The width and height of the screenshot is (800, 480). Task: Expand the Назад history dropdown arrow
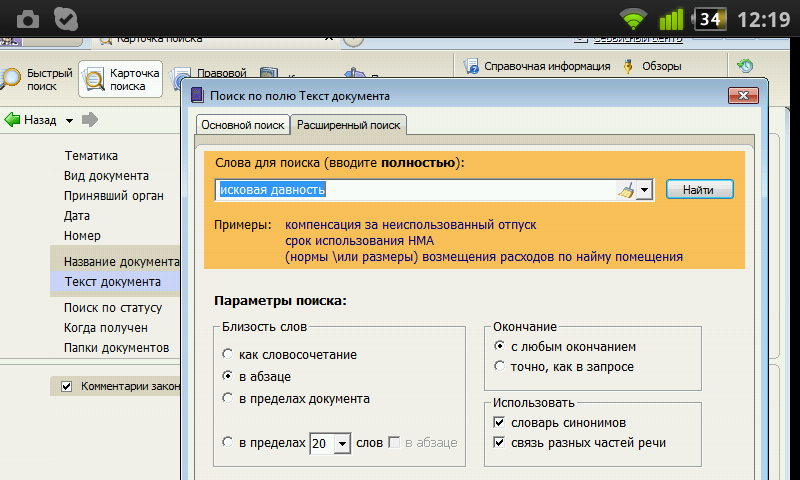pos(69,121)
